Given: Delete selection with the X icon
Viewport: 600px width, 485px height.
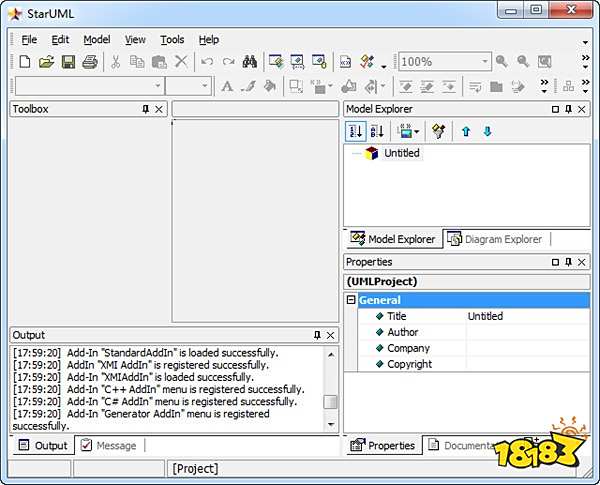Looking at the screenshot, I should [181, 62].
